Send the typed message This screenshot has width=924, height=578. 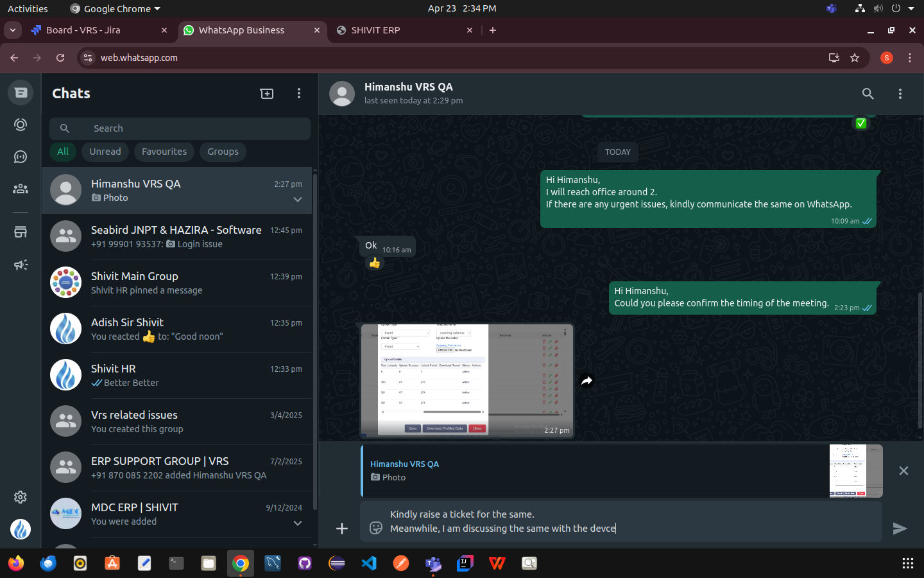point(900,528)
